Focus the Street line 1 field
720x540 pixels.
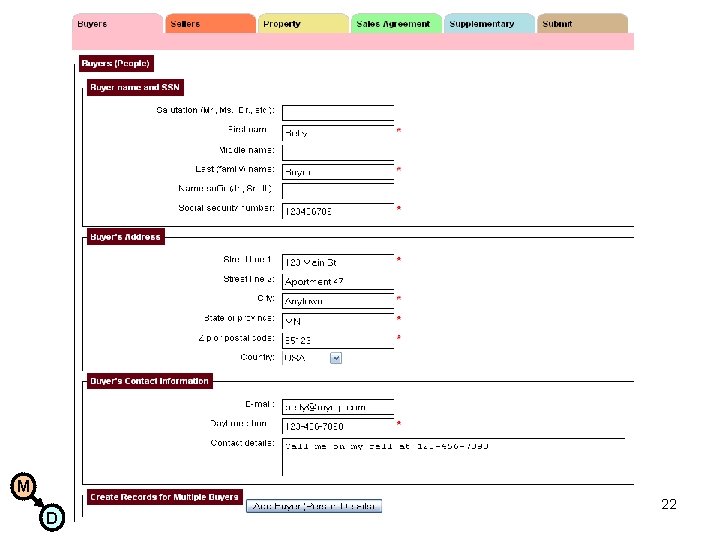pyautogui.click(x=338, y=262)
